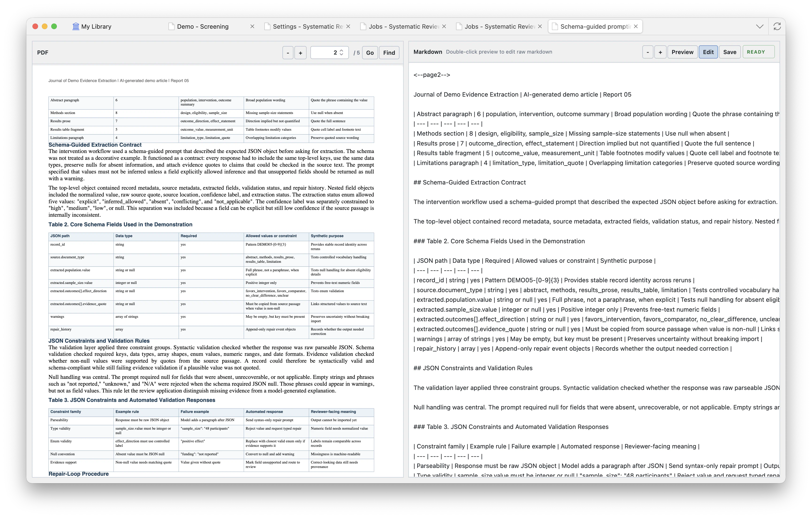Open the My Library tab
The width and height of the screenshot is (812, 518).
pyautogui.click(x=92, y=26)
